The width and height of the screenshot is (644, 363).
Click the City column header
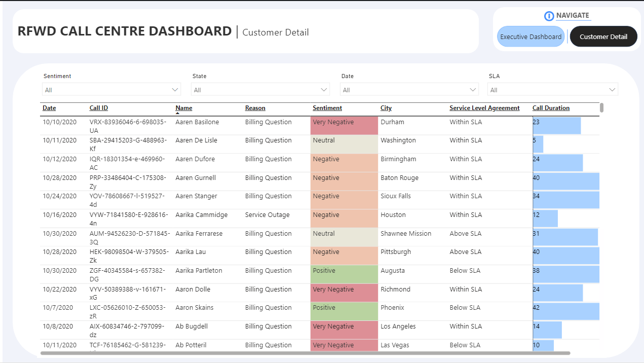[386, 108]
